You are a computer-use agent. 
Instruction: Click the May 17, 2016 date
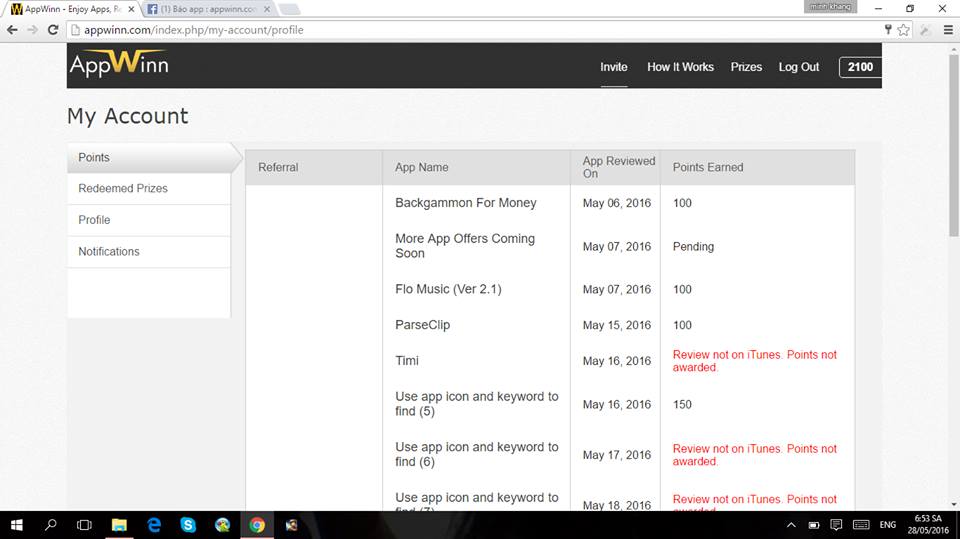point(617,455)
